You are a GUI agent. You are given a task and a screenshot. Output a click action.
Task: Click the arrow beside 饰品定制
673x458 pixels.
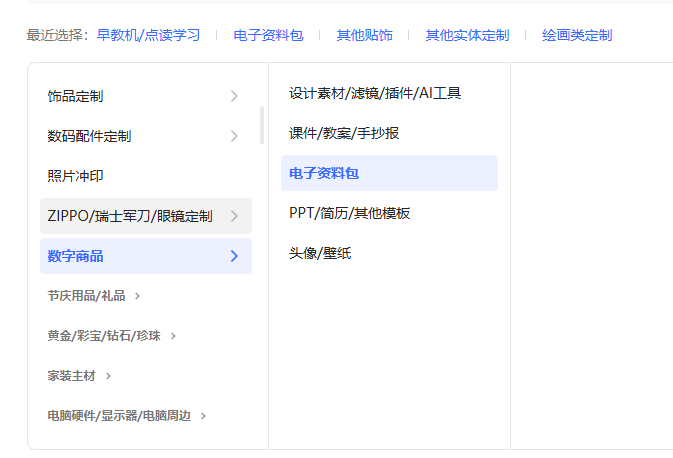tap(234, 96)
